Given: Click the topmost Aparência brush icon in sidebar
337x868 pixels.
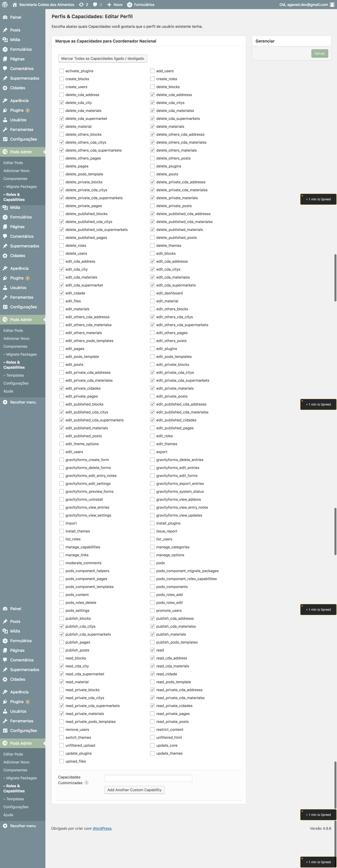Looking at the screenshot, I should (5, 100).
